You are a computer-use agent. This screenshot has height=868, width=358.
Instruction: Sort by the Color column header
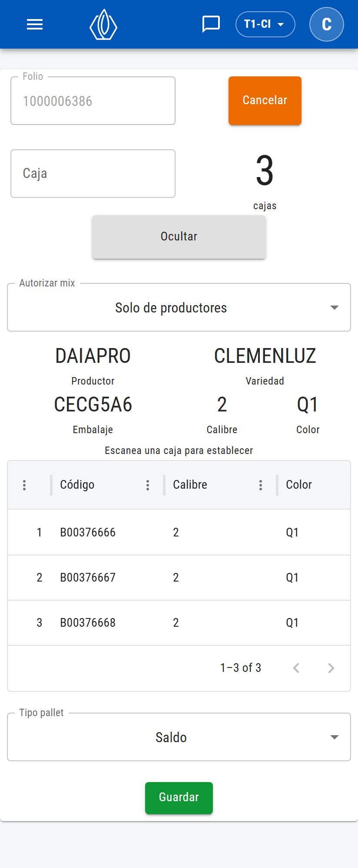pos(299,485)
